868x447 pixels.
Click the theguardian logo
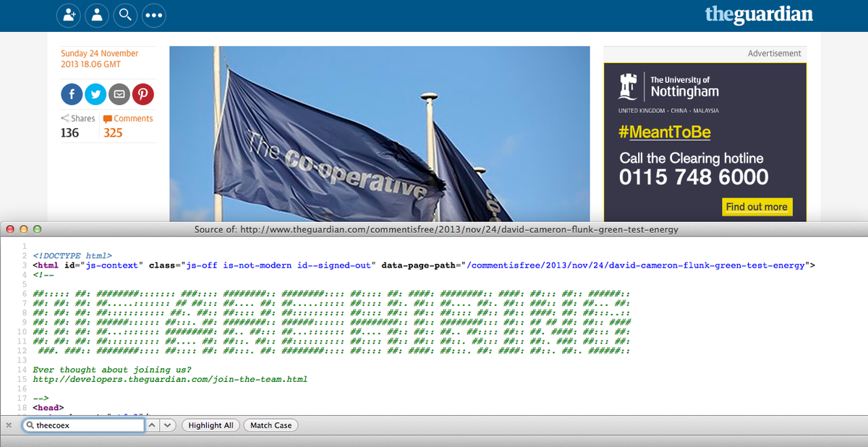[x=759, y=14]
